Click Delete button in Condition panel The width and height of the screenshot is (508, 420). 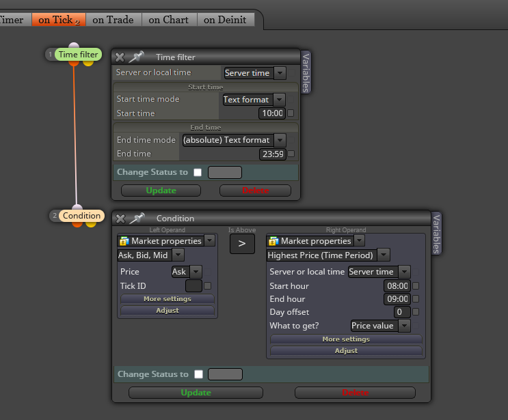tap(355, 393)
